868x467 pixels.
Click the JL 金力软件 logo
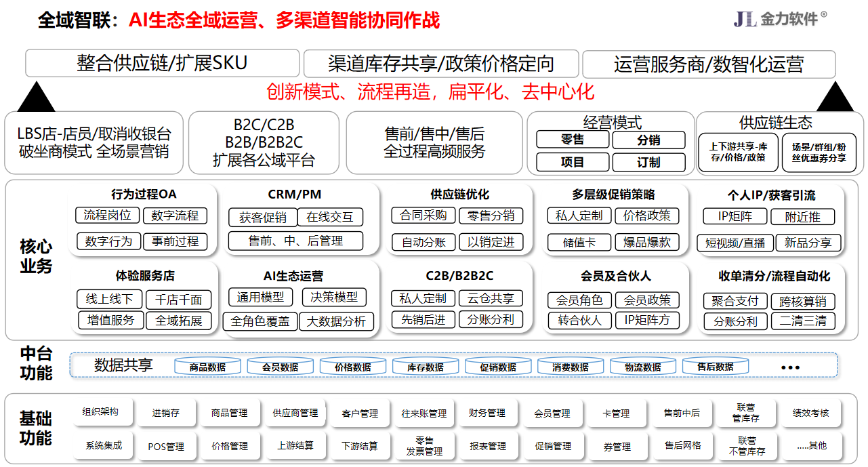[x=779, y=19]
